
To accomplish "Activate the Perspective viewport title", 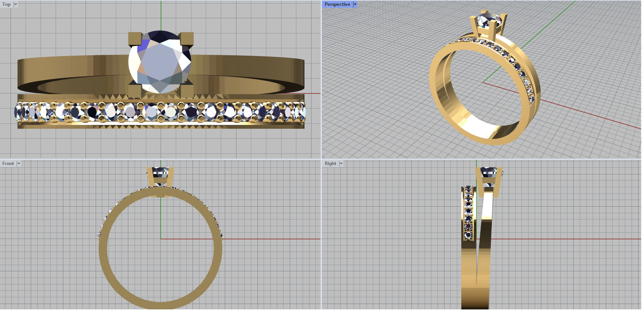I will pyautogui.click(x=337, y=4).
